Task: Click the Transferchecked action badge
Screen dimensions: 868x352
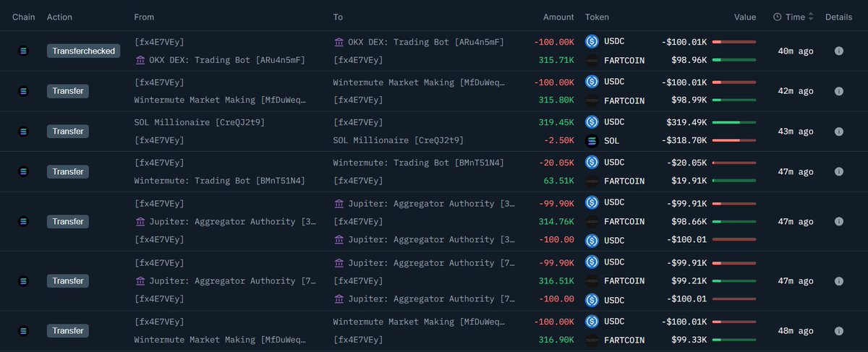Action: click(84, 51)
